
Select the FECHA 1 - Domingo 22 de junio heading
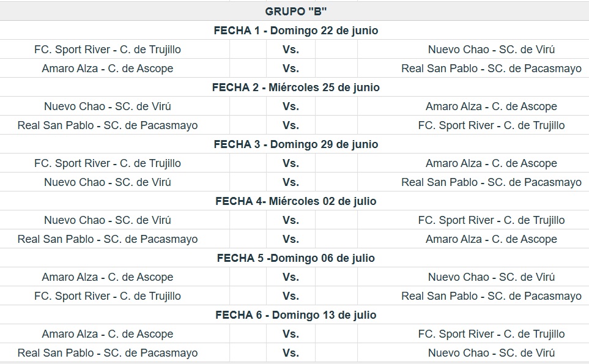tap(295, 31)
